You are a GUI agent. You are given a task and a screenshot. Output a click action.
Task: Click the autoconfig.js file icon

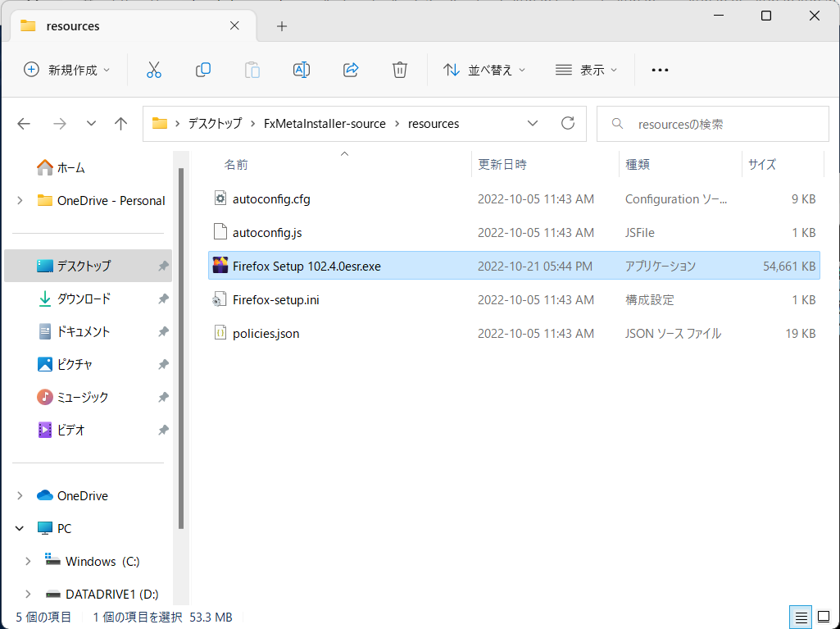click(x=220, y=232)
